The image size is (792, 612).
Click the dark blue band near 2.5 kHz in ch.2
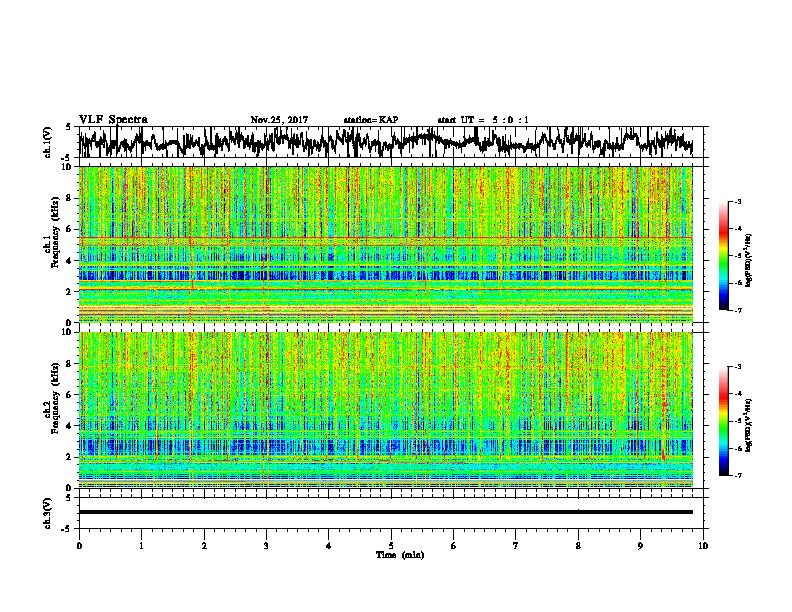(x=386, y=446)
